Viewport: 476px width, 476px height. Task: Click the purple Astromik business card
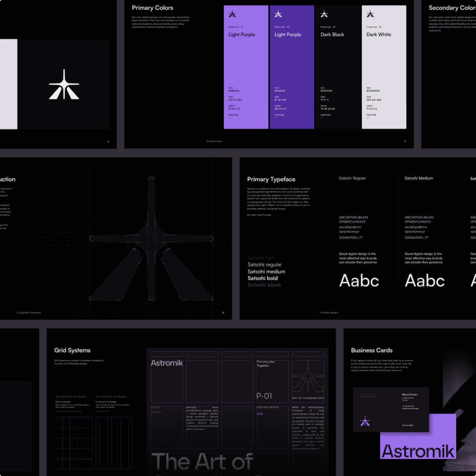coord(418,445)
